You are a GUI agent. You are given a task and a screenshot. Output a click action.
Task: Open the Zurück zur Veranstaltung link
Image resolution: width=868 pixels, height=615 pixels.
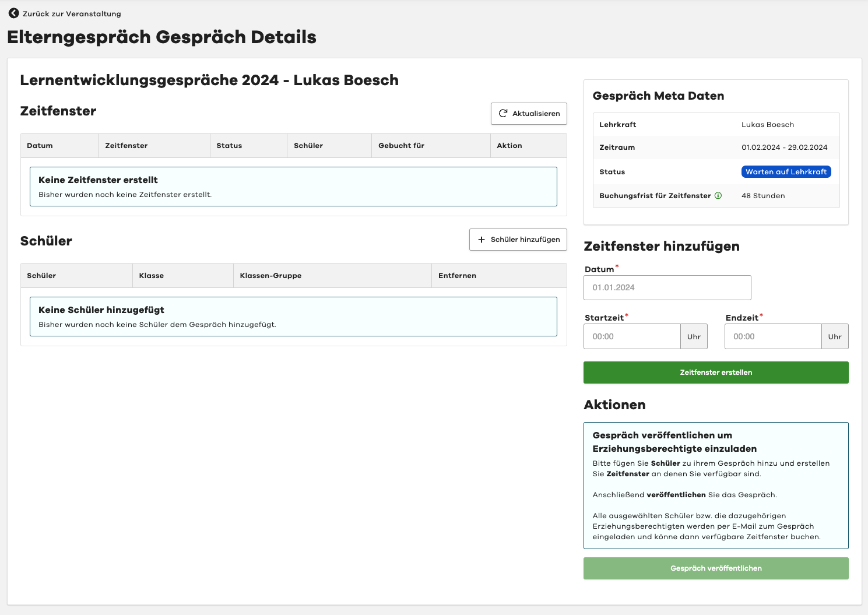point(72,14)
